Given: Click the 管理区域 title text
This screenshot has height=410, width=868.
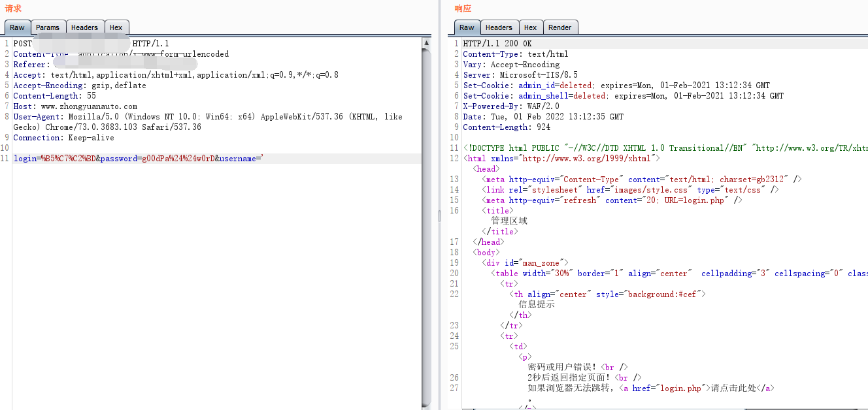Looking at the screenshot, I should point(509,221).
